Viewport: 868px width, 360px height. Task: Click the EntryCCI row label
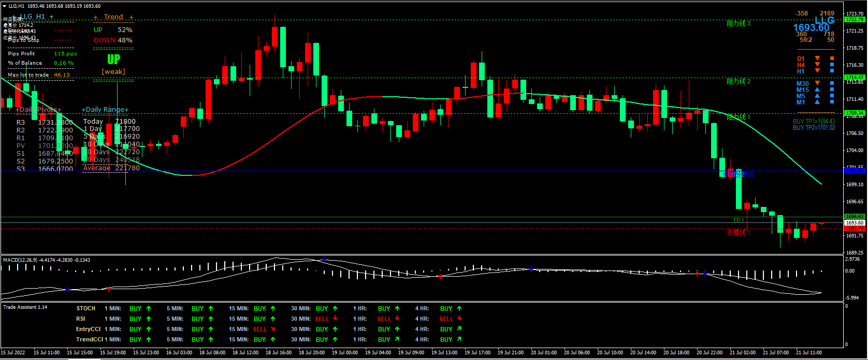point(89,329)
